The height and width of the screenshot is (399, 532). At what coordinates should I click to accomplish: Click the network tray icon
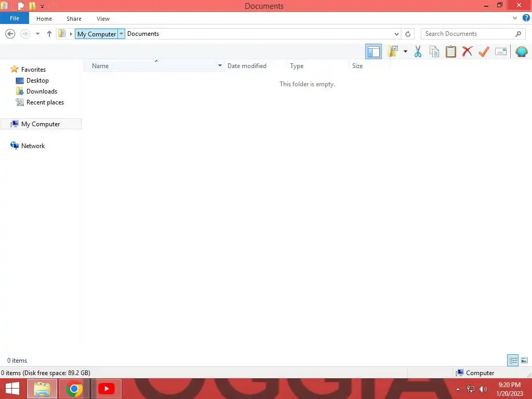point(471,389)
